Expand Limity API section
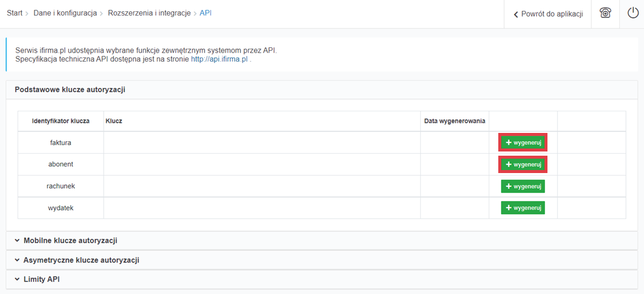The width and height of the screenshot is (644, 294). tap(41, 280)
